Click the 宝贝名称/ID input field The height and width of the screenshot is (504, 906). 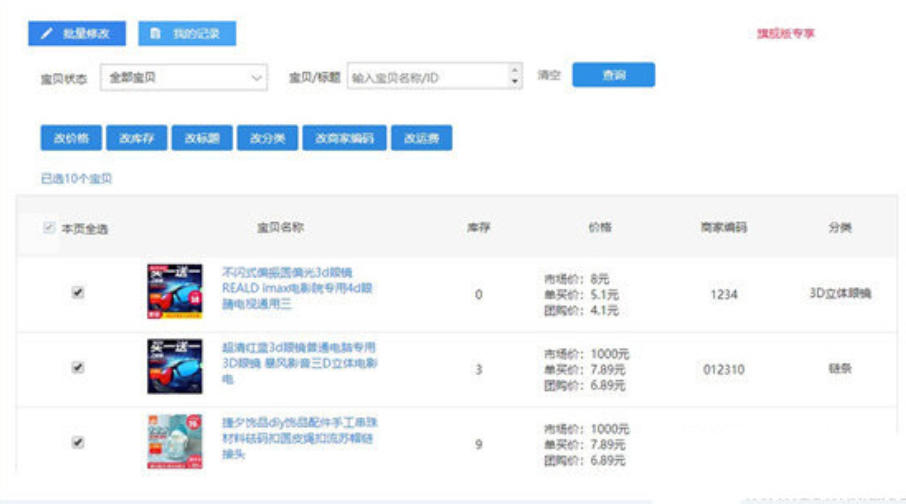pos(428,77)
